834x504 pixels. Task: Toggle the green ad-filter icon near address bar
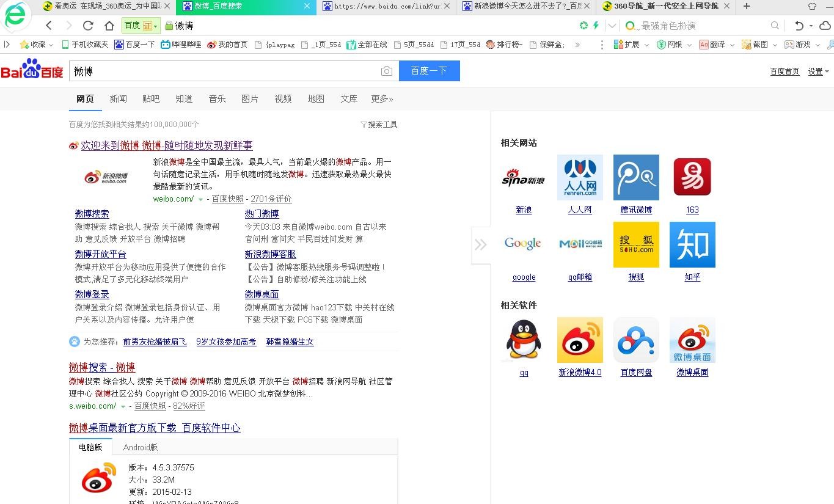pos(583,26)
